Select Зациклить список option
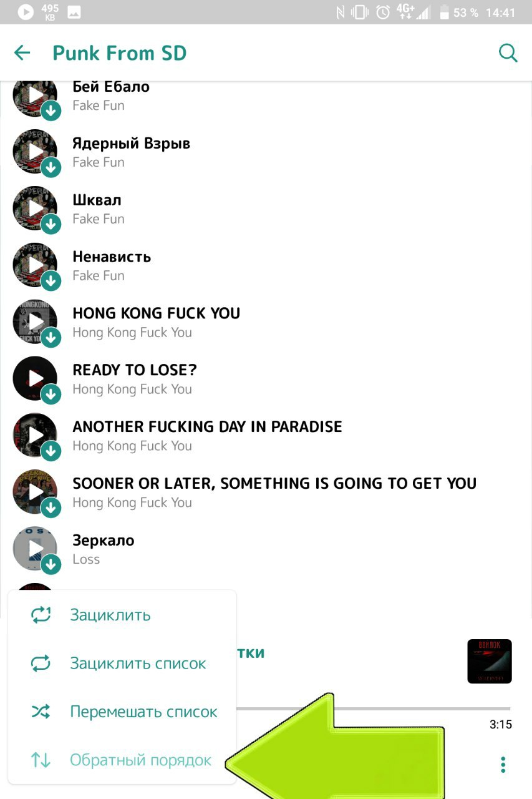Screen dimensions: 532x799 coord(122,663)
